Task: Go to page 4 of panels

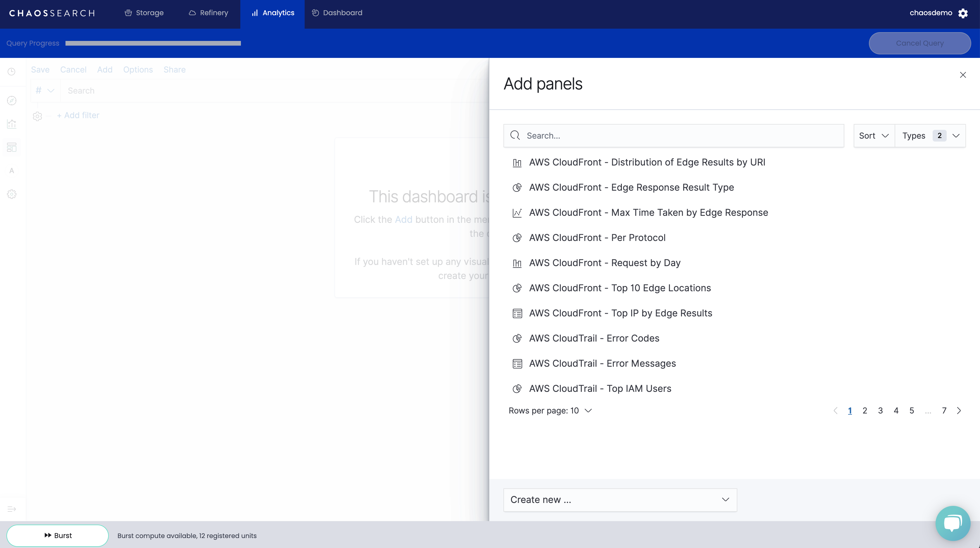Action: click(x=896, y=411)
